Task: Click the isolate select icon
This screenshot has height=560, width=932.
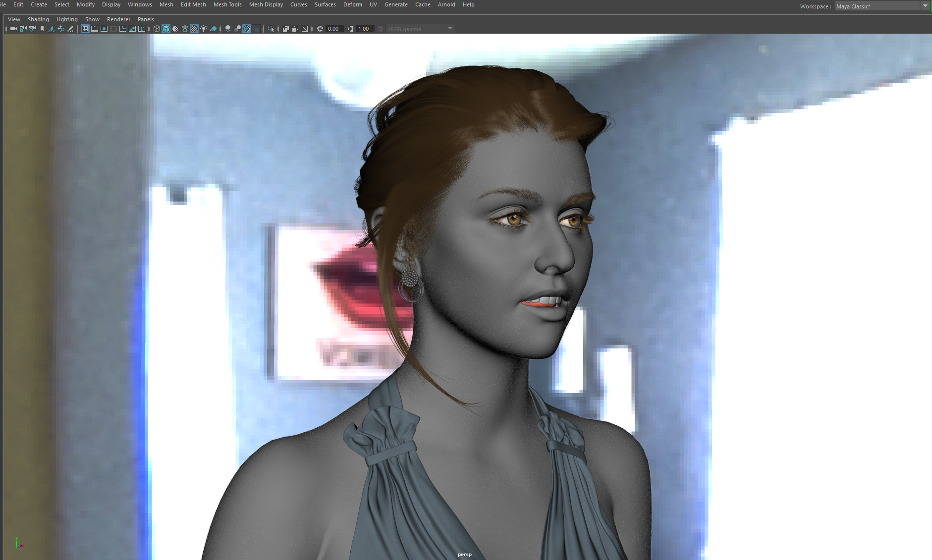Action: [x=271, y=29]
